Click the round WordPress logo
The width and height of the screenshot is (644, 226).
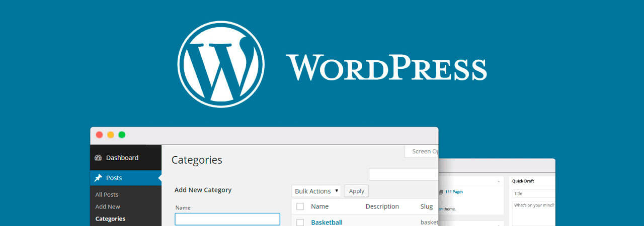pos(220,64)
